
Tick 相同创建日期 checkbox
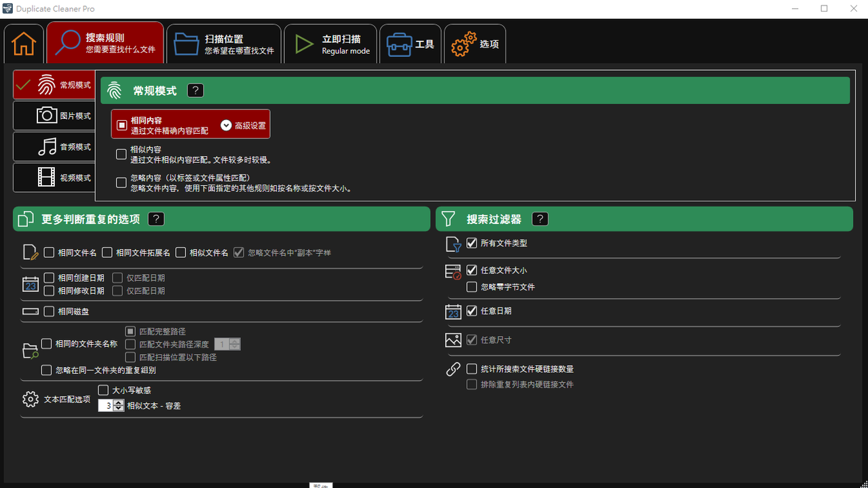coord(49,278)
